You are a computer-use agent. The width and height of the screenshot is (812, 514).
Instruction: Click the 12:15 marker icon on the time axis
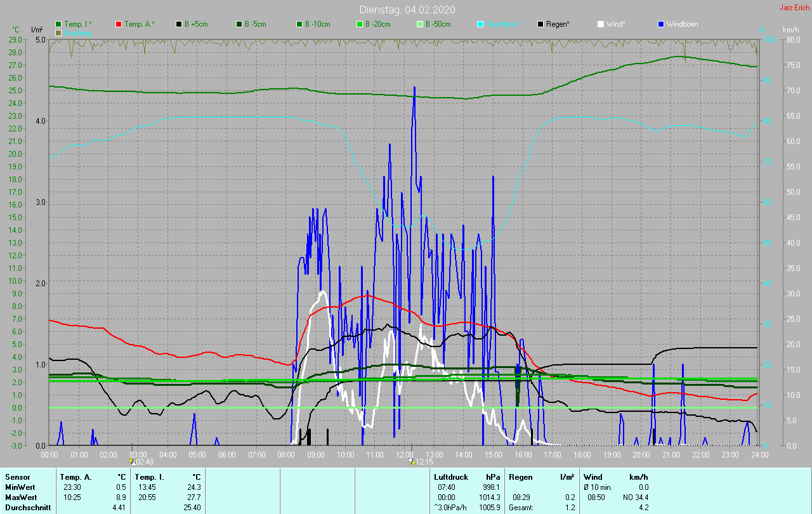click(x=413, y=463)
